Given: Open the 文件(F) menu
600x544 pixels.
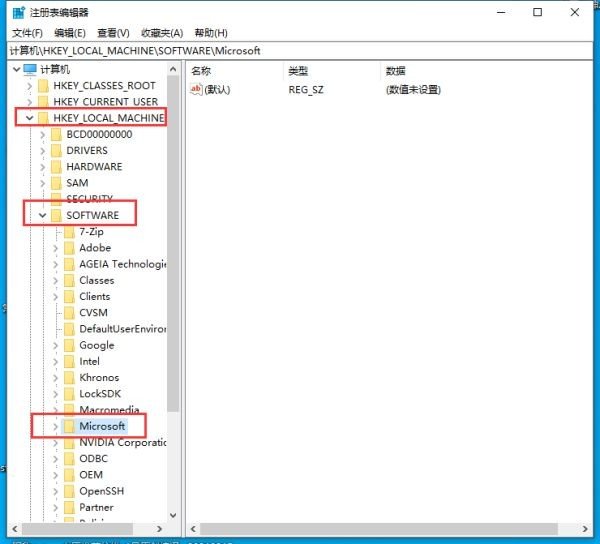Looking at the screenshot, I should tap(27, 33).
